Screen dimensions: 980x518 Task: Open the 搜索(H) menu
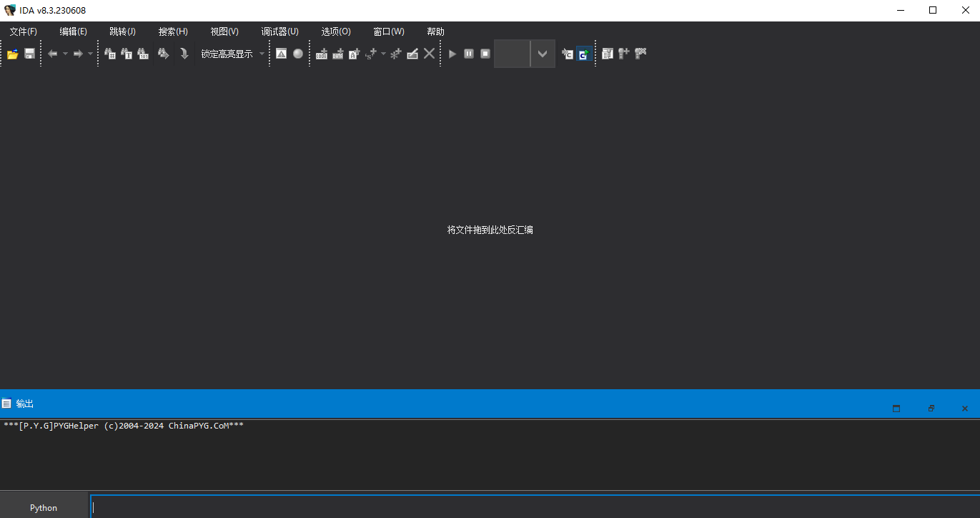(x=173, y=31)
